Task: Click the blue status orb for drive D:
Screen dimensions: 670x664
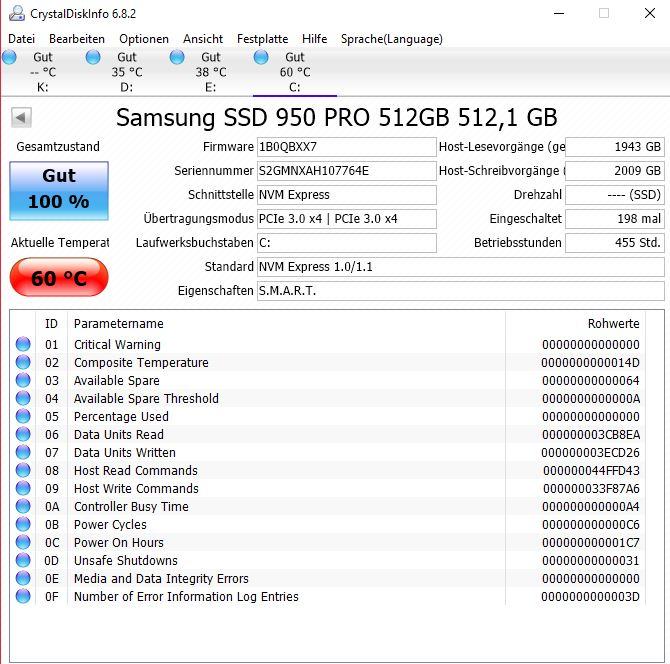Action: click(93, 57)
